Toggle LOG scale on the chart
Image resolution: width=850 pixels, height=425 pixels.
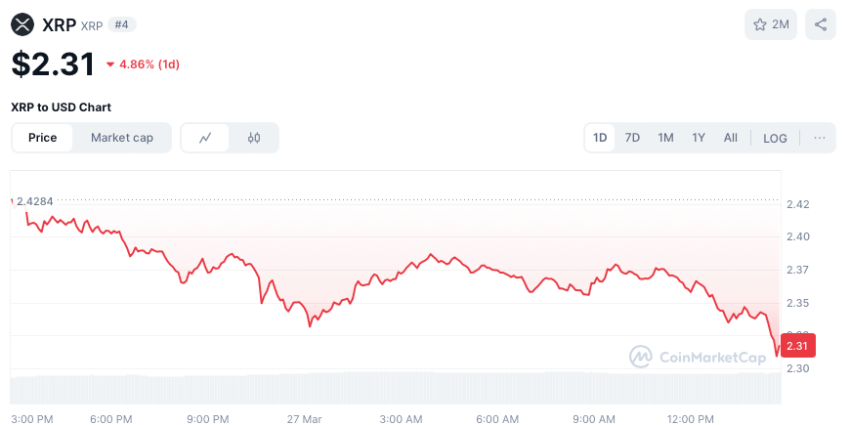[775, 138]
